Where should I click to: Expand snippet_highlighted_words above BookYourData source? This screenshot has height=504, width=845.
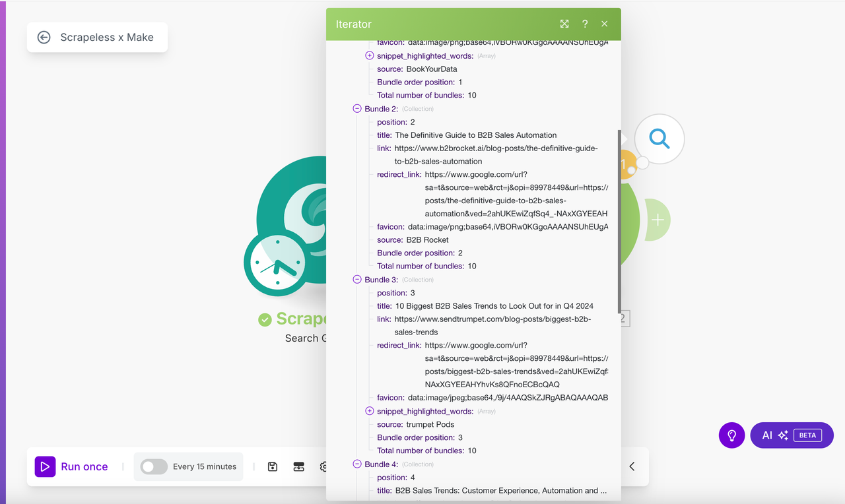pos(370,56)
